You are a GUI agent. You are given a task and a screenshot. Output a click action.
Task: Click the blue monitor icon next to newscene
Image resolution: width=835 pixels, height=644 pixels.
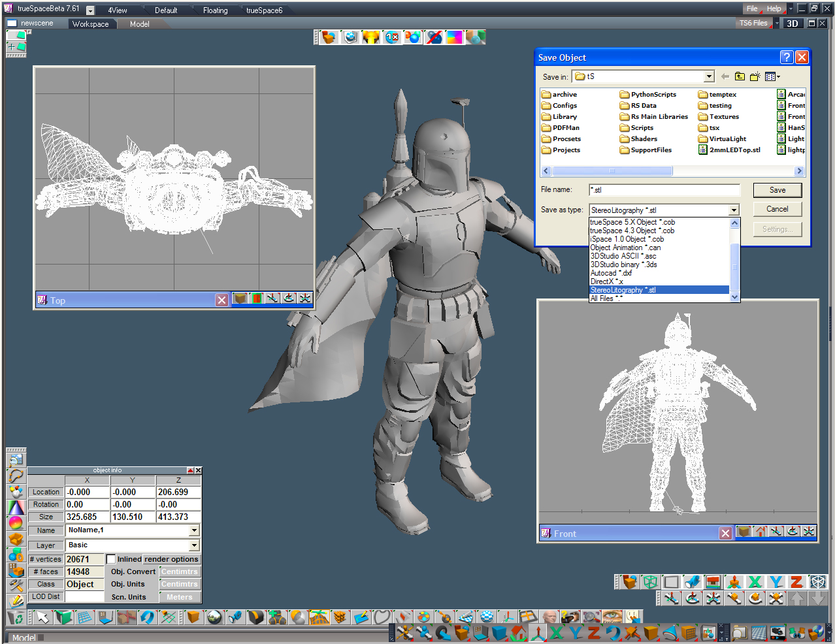tap(12, 24)
